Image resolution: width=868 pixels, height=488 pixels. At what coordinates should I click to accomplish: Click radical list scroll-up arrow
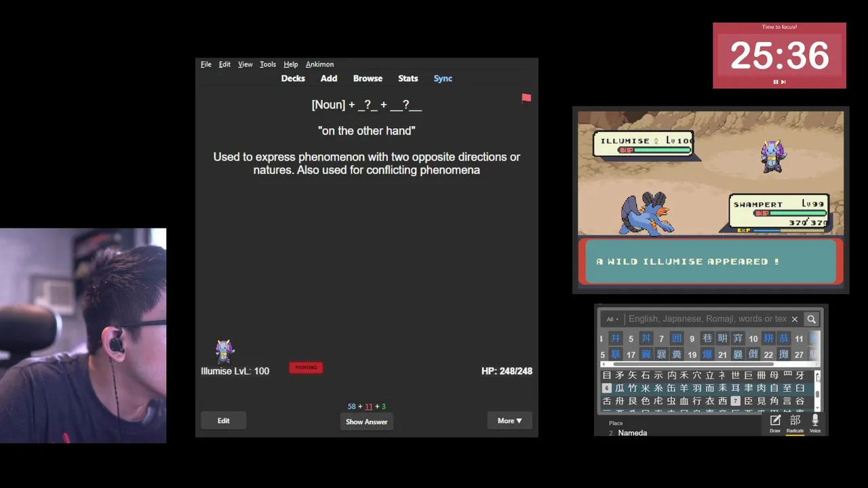point(818,374)
